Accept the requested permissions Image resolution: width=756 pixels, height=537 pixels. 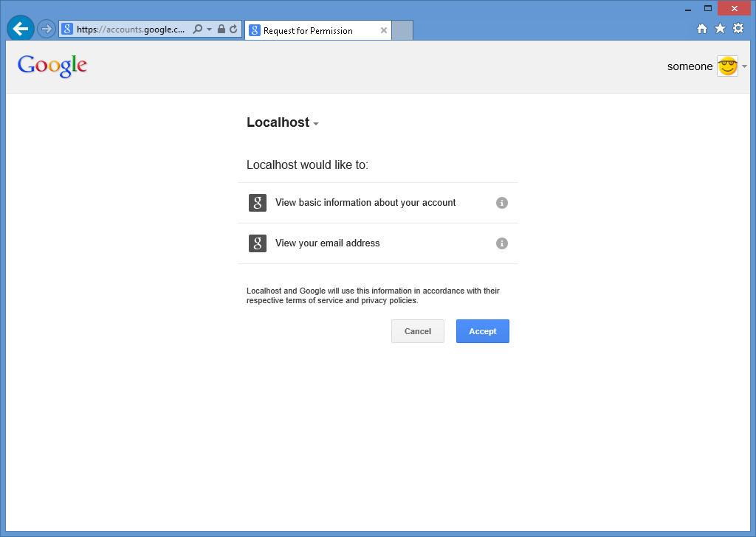tap(482, 330)
